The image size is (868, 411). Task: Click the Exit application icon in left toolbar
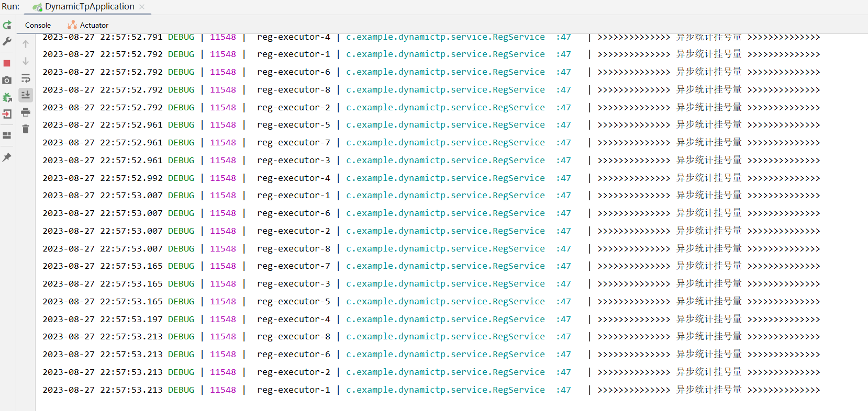tap(7, 114)
